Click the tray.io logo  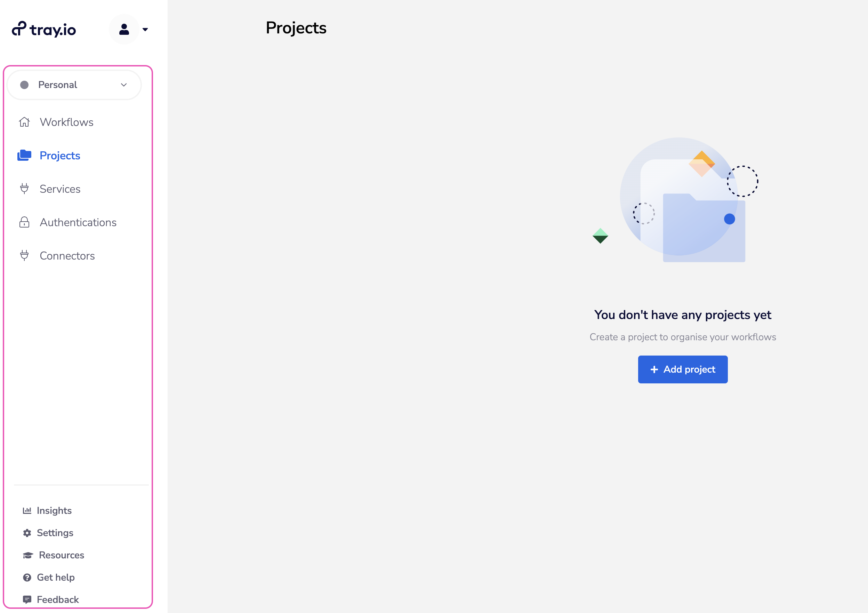coord(44,29)
